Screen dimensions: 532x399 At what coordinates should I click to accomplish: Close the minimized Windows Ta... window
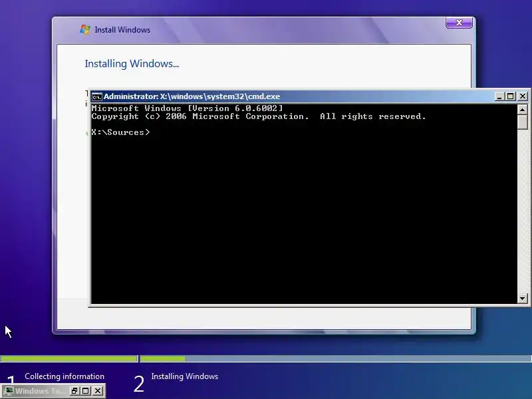point(98,391)
